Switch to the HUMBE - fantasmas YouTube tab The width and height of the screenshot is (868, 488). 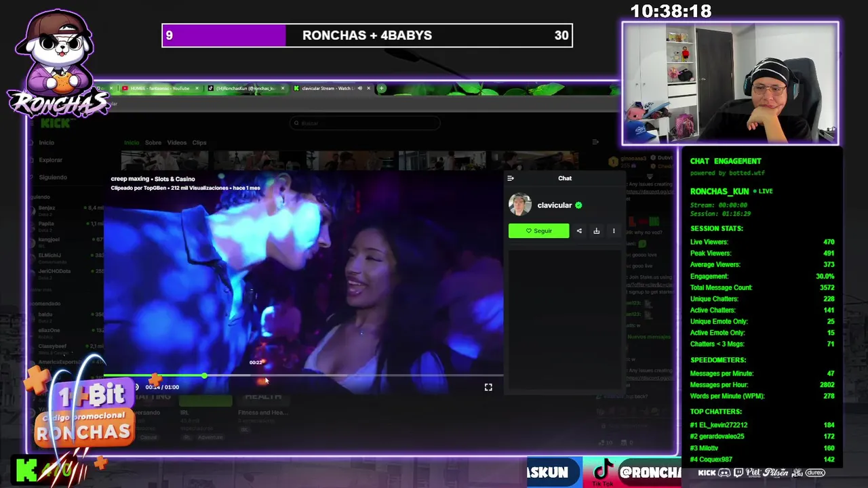pos(159,88)
